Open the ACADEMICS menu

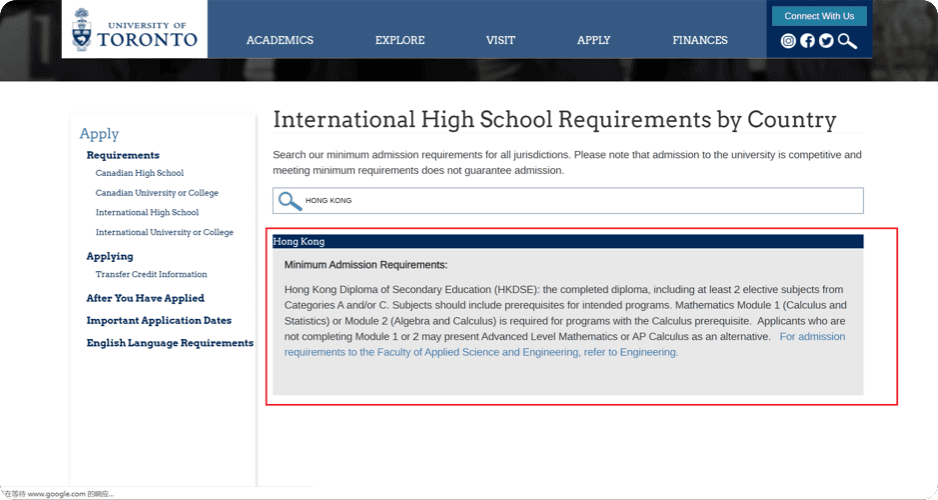[280, 40]
